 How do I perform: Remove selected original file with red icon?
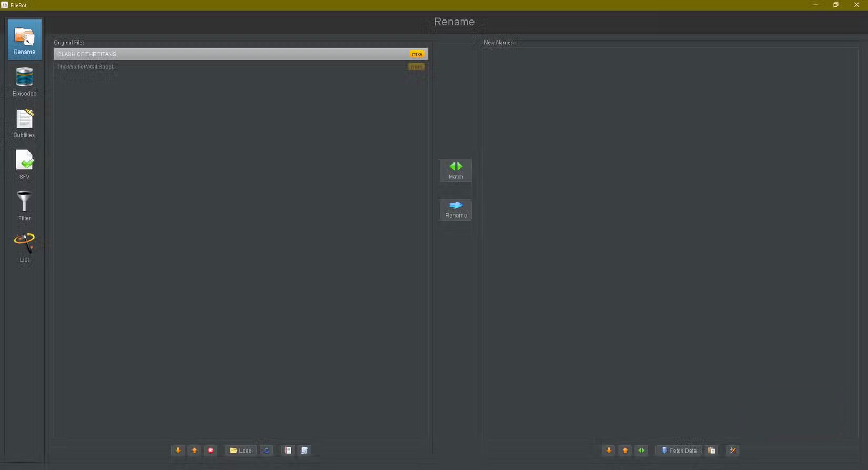pos(210,451)
